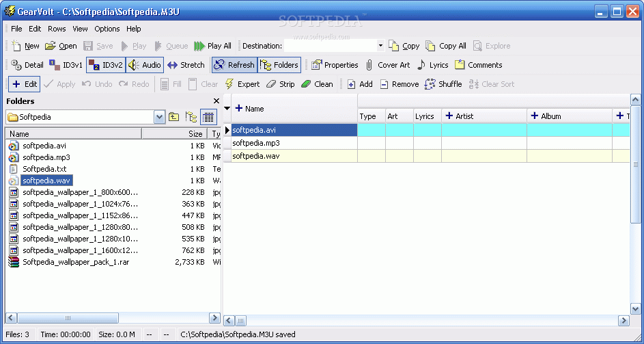Click the New playlist toolbar button
This screenshot has height=344, width=644.
[x=25, y=46]
